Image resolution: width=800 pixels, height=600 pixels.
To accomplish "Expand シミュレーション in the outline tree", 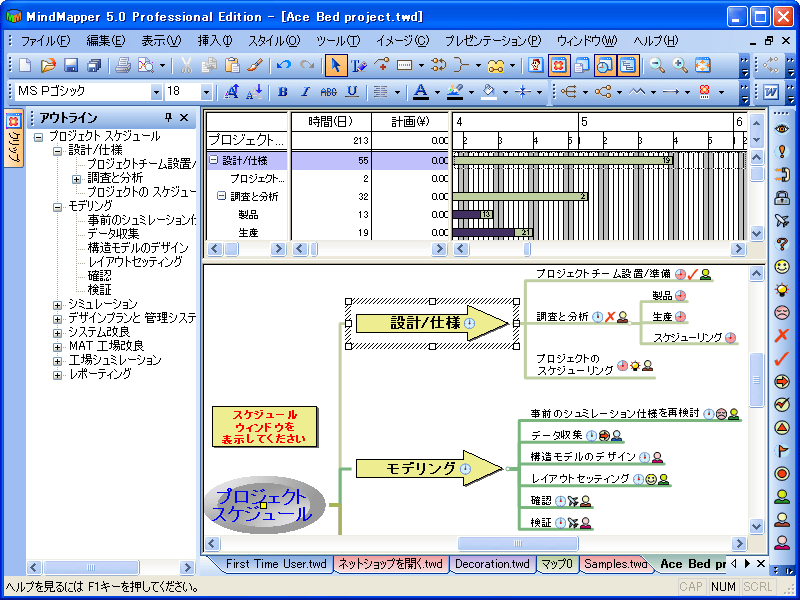I will tap(57, 305).
